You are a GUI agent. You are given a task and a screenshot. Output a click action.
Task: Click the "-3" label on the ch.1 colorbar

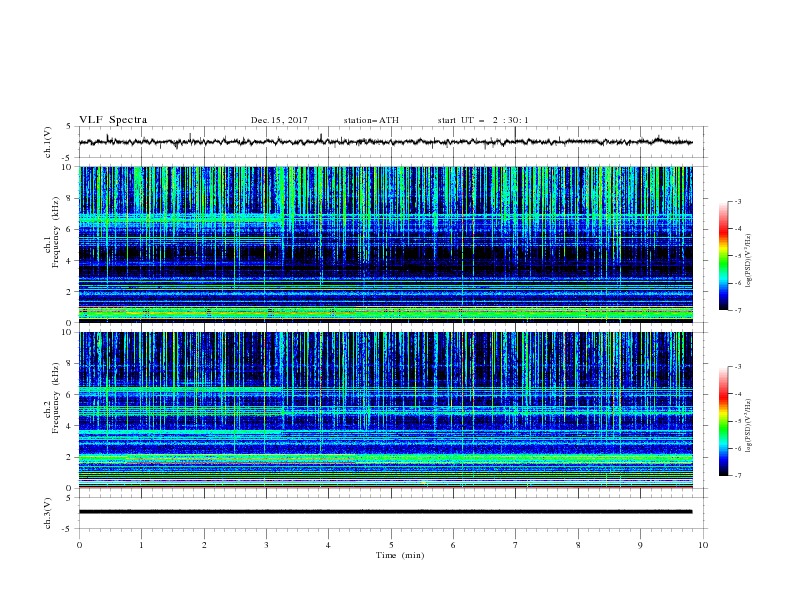(x=738, y=201)
